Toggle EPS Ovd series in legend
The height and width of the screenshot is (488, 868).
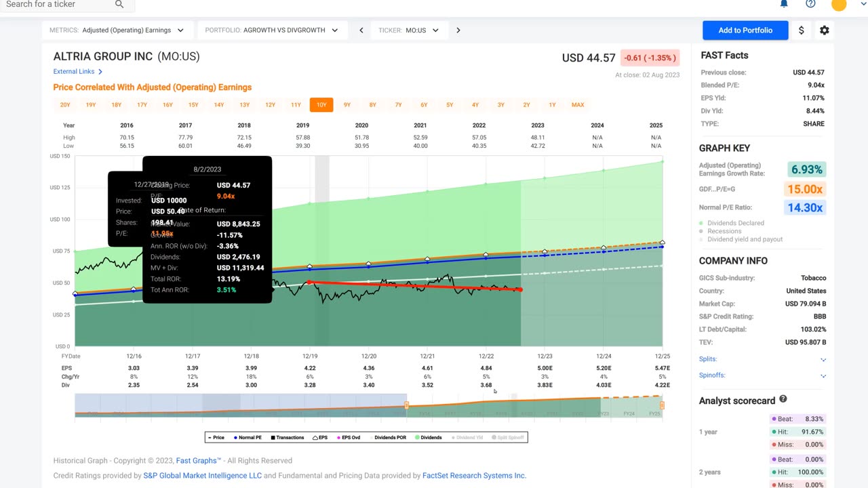[348, 438]
